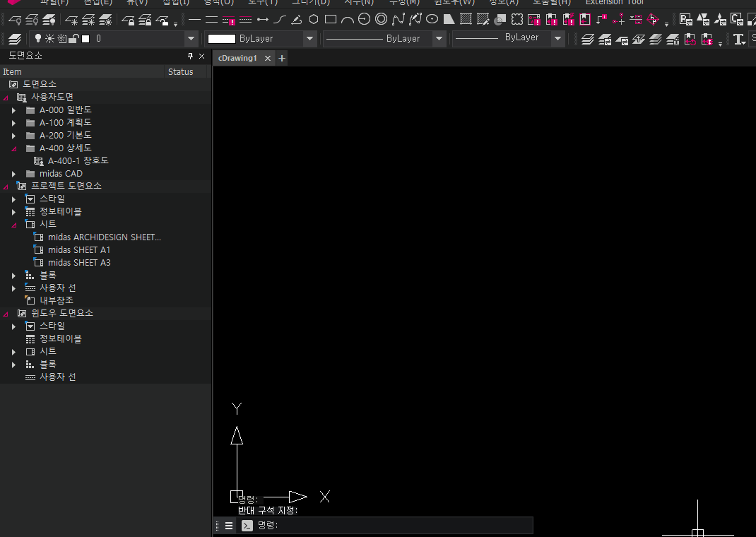Choose the arrow-ended line tool

[x=263, y=20]
